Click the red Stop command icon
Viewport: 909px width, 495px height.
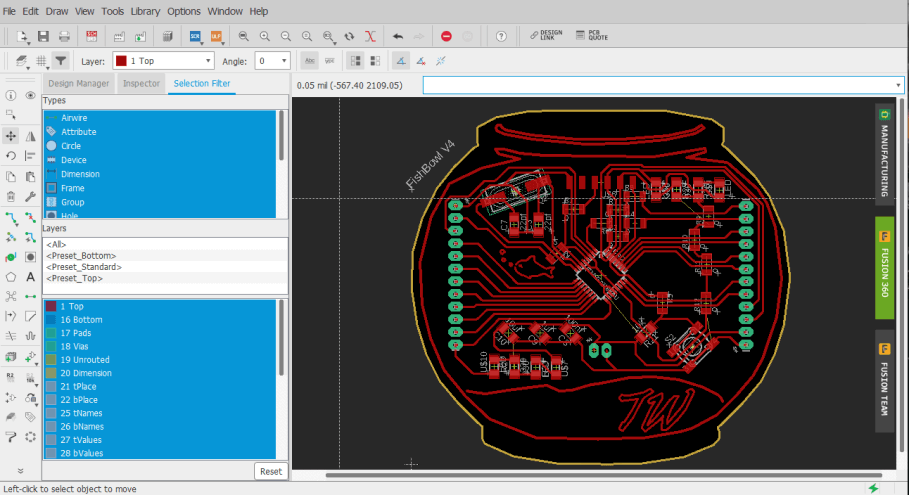(x=446, y=36)
